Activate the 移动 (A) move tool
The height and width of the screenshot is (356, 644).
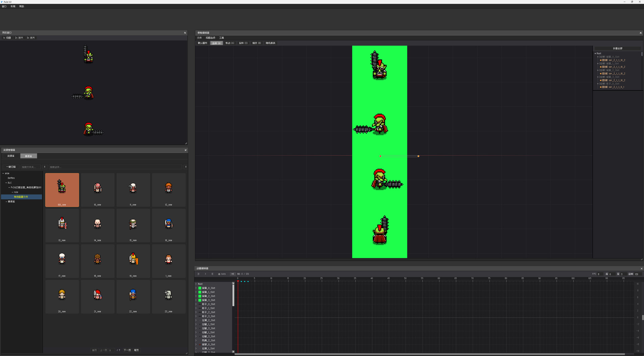[x=230, y=43]
